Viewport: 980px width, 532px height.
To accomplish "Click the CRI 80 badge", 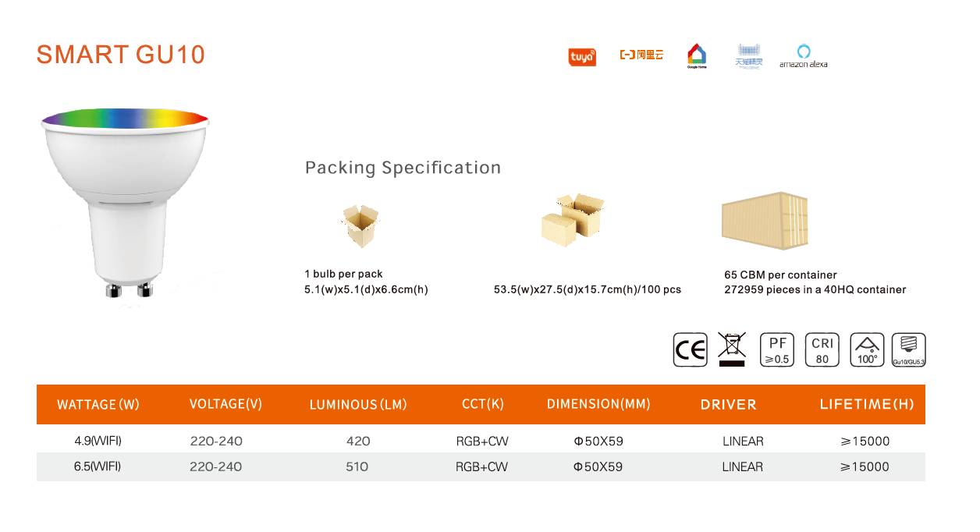I will tap(822, 349).
